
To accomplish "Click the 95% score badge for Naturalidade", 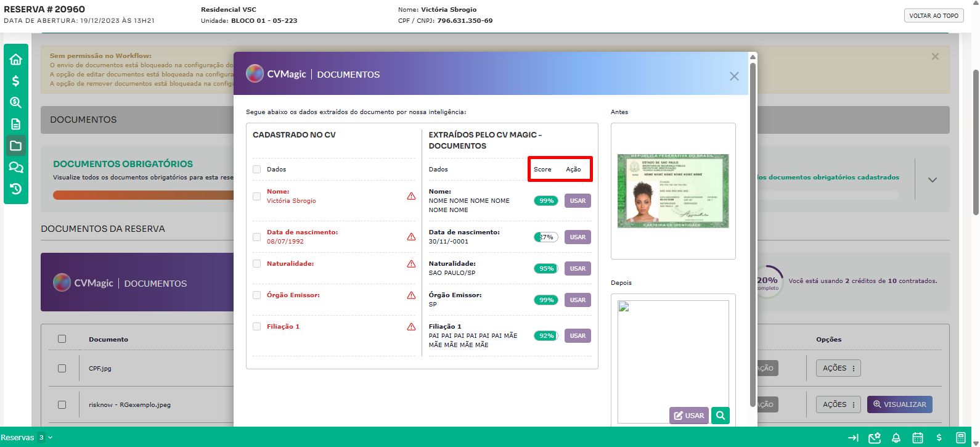I will point(546,269).
